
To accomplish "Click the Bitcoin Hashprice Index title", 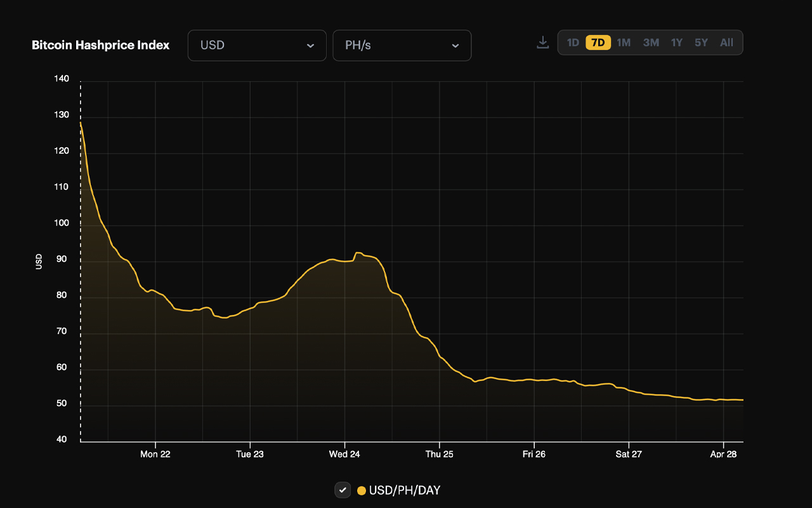I will point(101,45).
